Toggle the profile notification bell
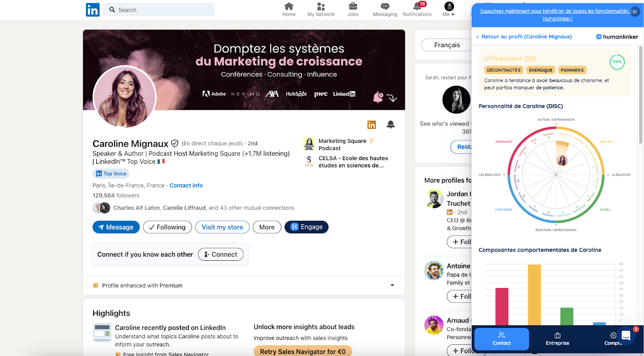Image resolution: width=644 pixels, height=356 pixels. pyautogui.click(x=390, y=124)
